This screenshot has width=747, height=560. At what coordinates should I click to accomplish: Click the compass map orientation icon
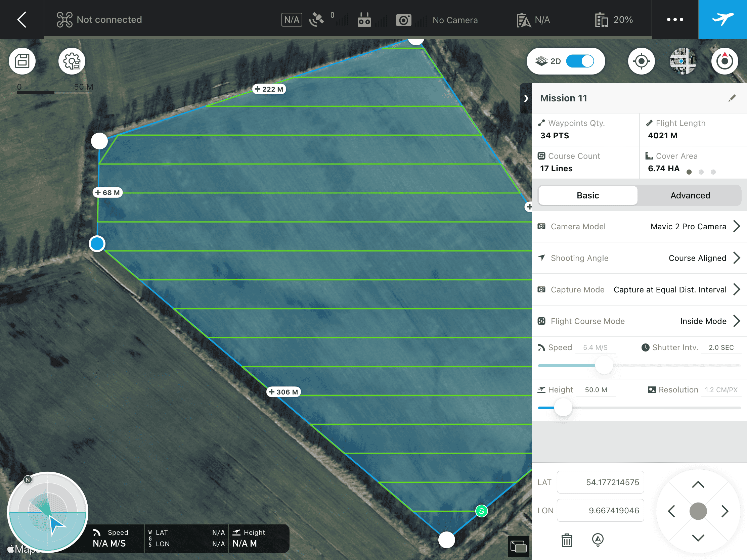pos(724,61)
